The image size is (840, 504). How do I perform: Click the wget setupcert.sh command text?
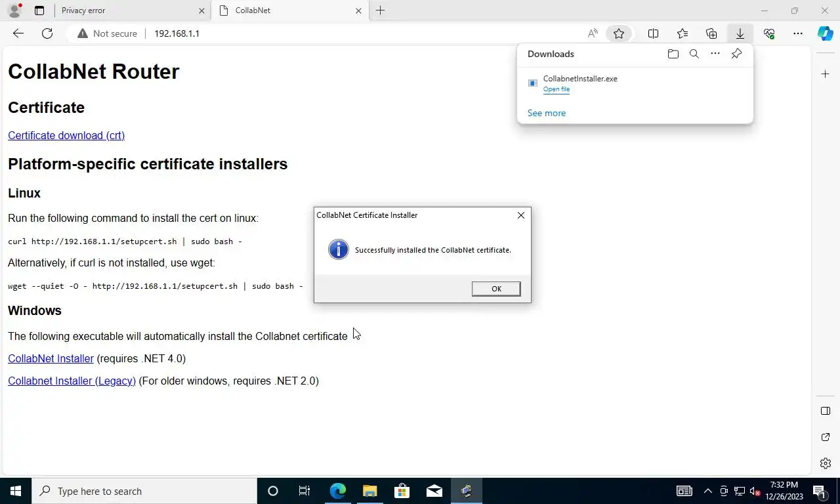156,286
